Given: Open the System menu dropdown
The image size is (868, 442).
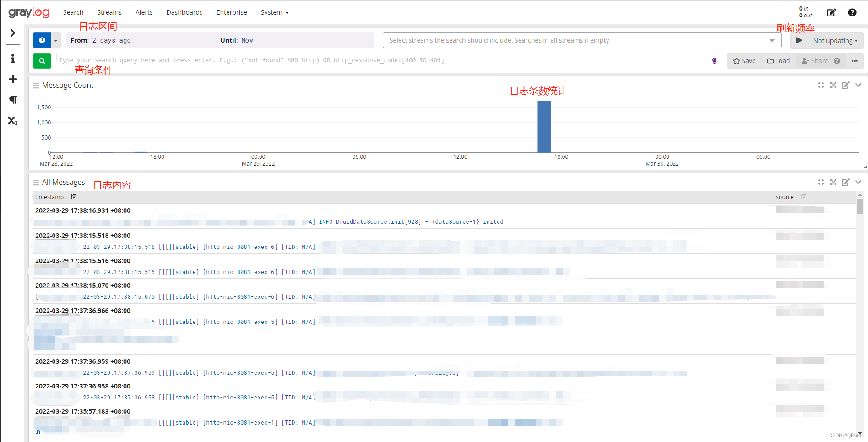Looking at the screenshot, I should pyautogui.click(x=274, y=12).
